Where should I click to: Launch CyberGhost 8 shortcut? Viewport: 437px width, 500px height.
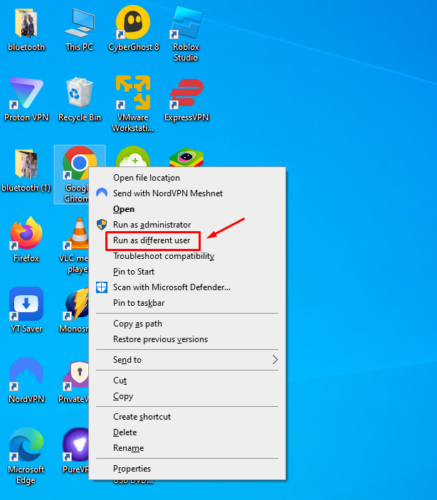[133, 22]
